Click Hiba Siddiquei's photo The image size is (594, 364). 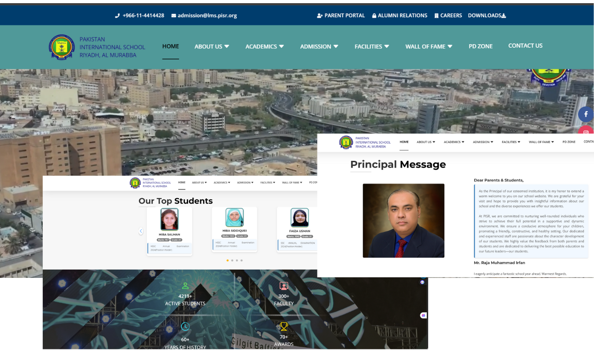coord(235,217)
